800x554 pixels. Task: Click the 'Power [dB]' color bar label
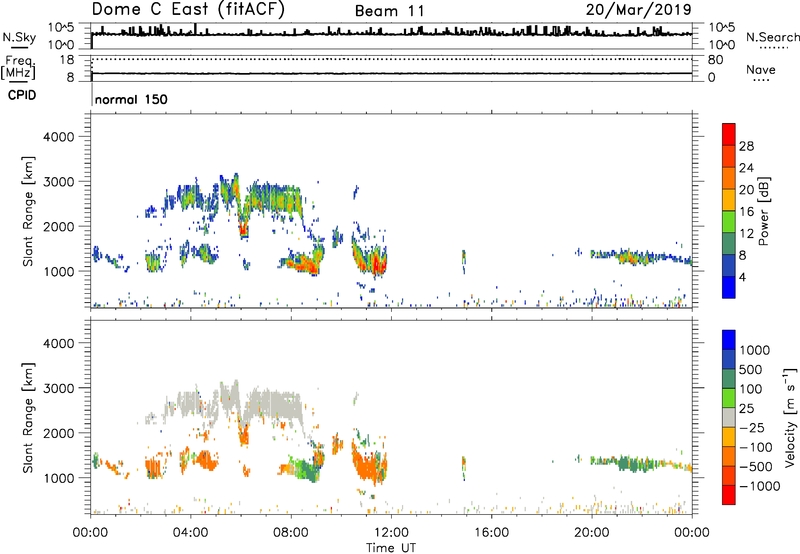(x=763, y=211)
